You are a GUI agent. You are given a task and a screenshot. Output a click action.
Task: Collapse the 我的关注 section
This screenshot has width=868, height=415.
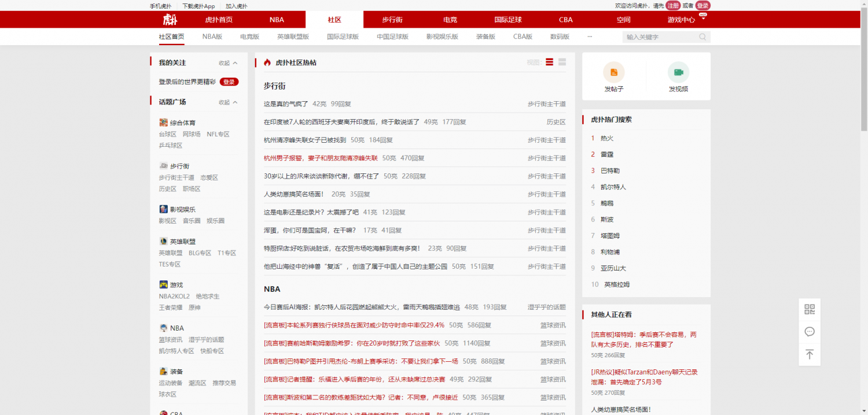click(x=228, y=63)
